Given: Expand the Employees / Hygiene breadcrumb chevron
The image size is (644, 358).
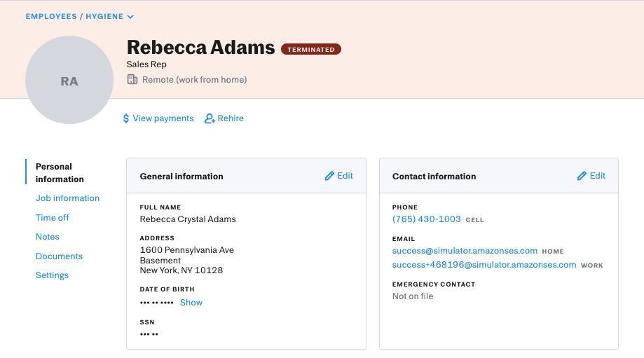Looking at the screenshot, I should pyautogui.click(x=130, y=17).
